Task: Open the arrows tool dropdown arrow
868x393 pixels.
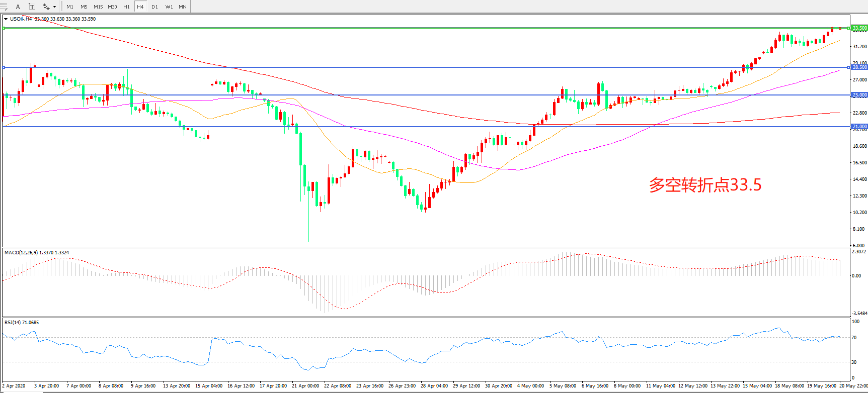Action: tap(54, 7)
